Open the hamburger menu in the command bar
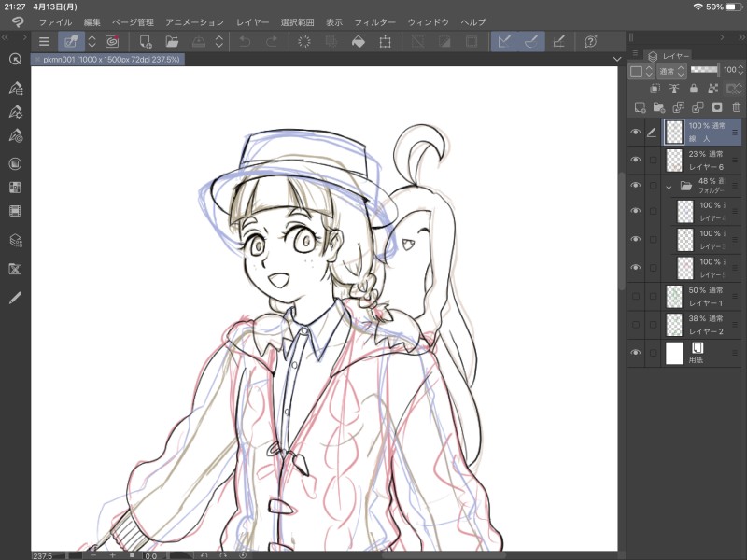This screenshot has height=560, width=747. (x=44, y=41)
